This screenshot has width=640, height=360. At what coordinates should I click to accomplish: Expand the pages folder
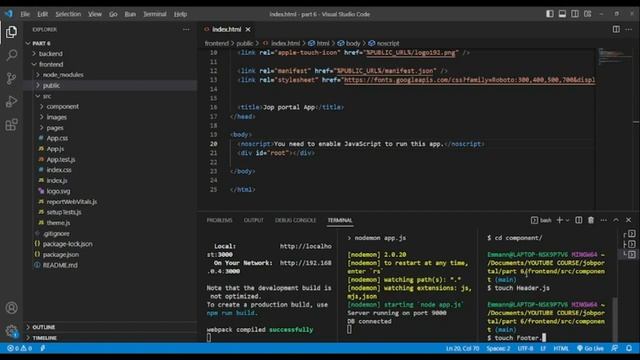click(x=55, y=128)
